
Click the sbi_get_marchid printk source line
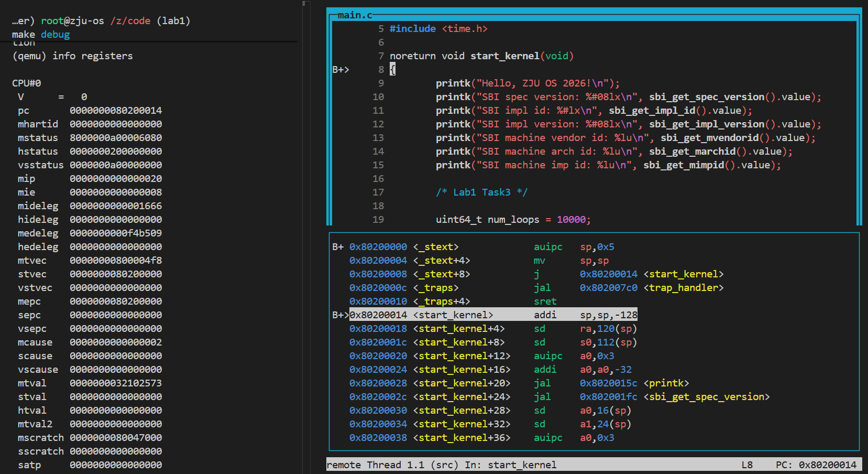(614, 152)
